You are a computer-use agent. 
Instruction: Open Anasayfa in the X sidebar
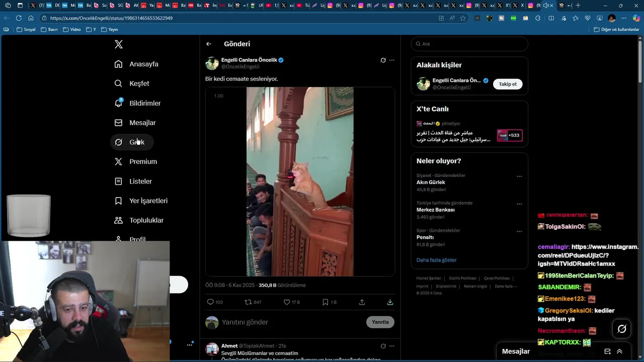coord(136,64)
